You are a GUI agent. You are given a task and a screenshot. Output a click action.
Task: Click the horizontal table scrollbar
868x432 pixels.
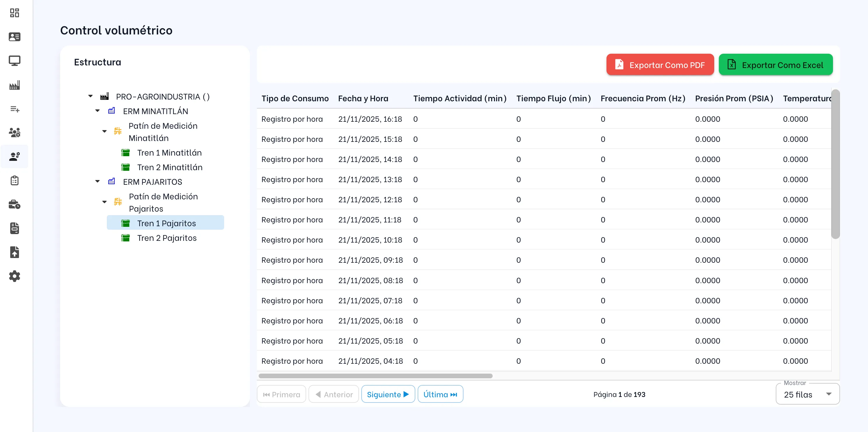tap(375, 376)
